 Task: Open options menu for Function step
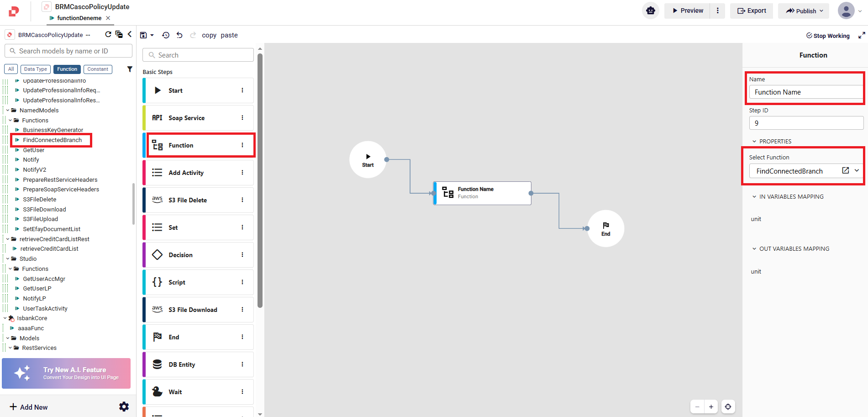[x=242, y=145]
